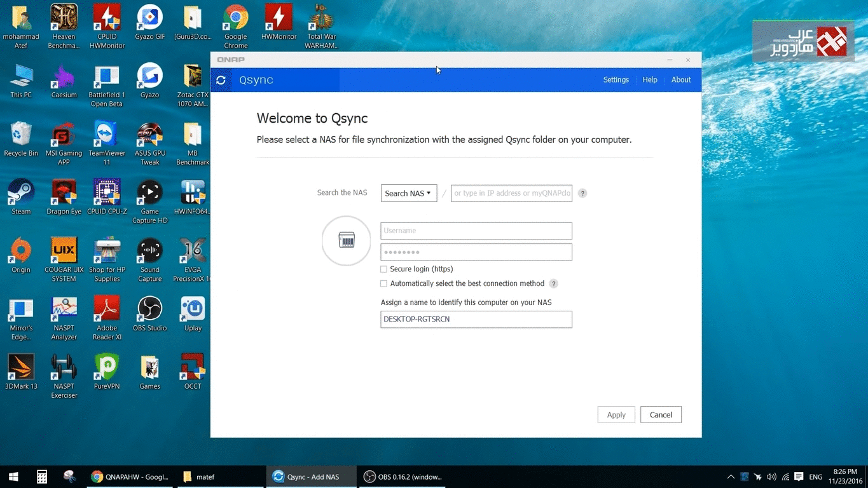Open the Calculator from the taskbar

point(42,477)
